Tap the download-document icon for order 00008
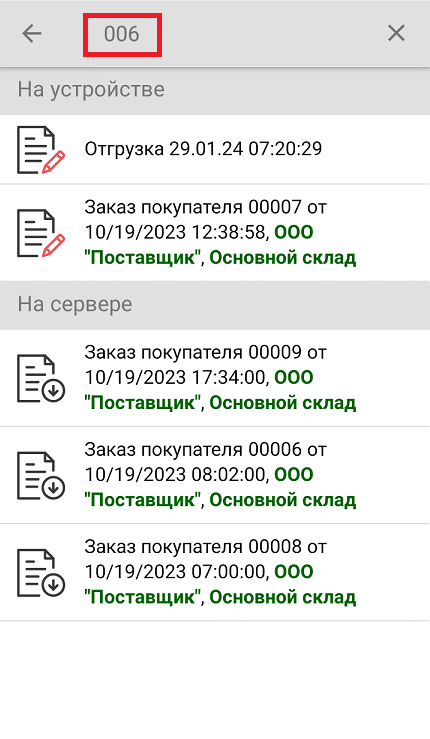430x739 pixels. click(x=41, y=572)
